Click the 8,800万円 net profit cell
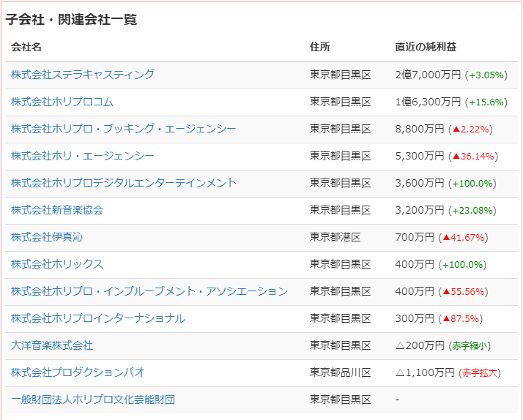The height and width of the screenshot is (420, 523). (x=420, y=129)
